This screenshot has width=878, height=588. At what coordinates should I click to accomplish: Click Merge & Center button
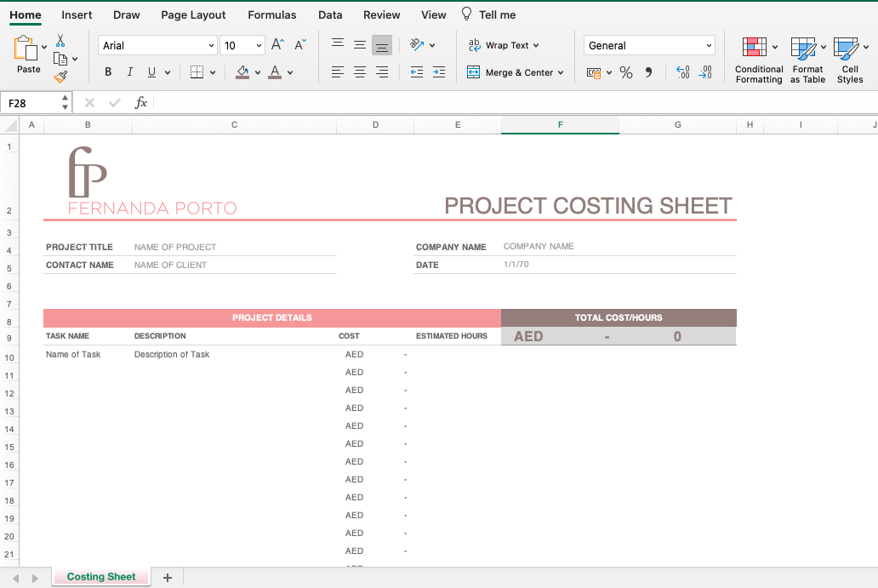pos(510,72)
